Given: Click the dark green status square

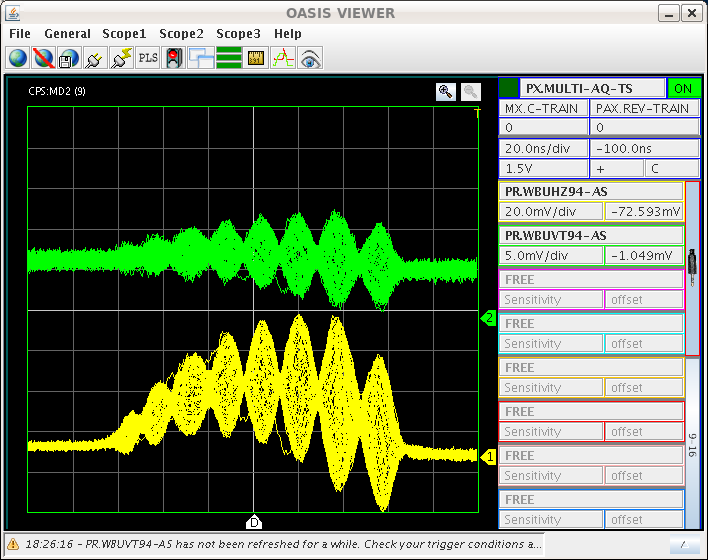Looking at the screenshot, I should click(509, 89).
